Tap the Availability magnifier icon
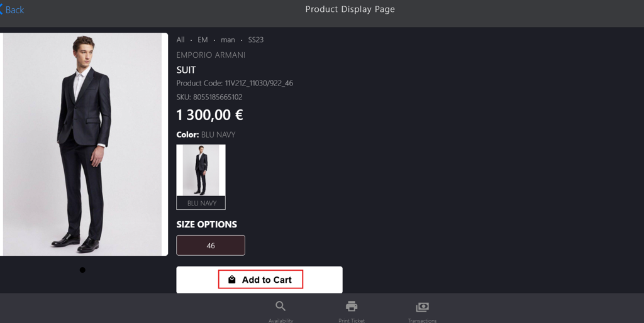 pos(280,306)
